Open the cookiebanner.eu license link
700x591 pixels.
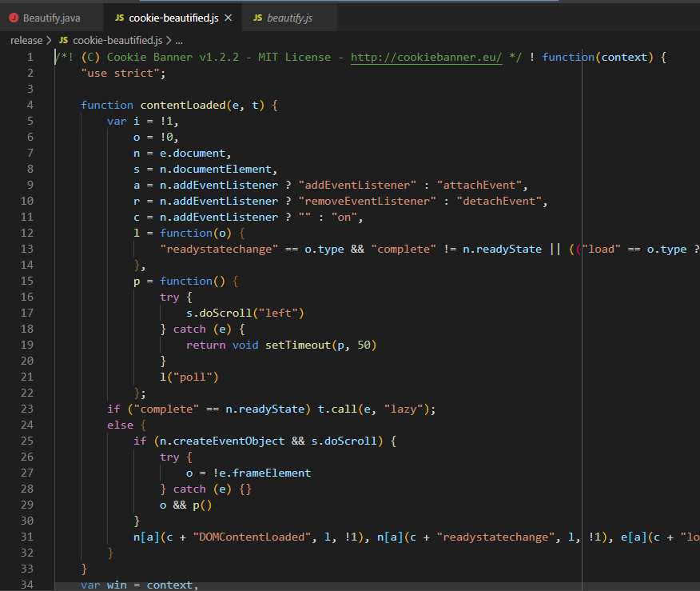pyautogui.click(x=426, y=57)
